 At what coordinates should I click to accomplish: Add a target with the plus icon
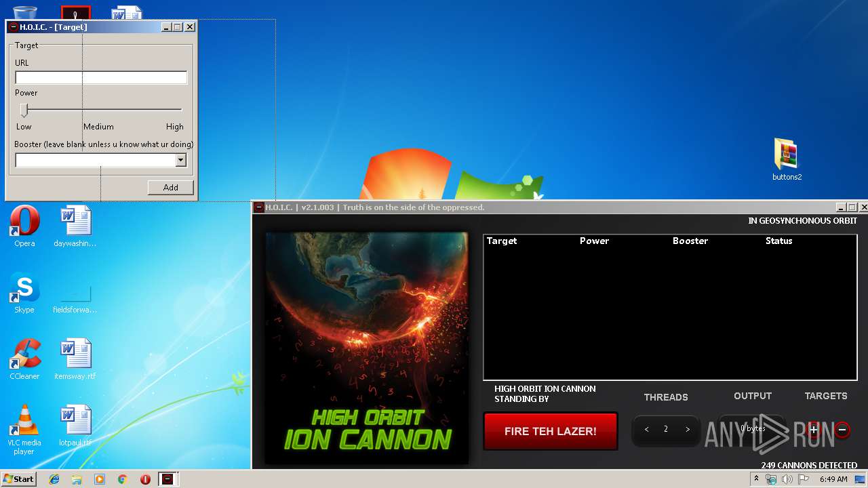click(814, 429)
